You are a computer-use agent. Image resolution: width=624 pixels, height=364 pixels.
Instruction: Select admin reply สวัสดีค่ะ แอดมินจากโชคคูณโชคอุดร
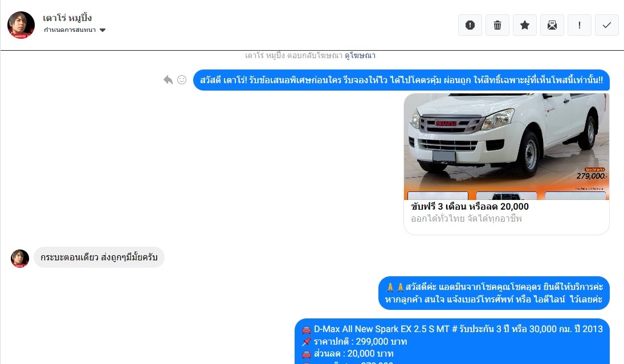click(x=494, y=293)
